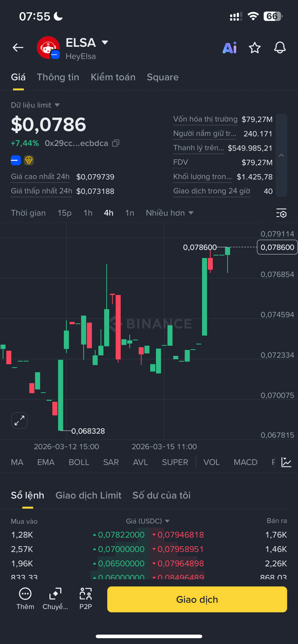This screenshot has height=644, width=298.
Task: Open ELSA token selector dropdown
Action: click(x=105, y=42)
